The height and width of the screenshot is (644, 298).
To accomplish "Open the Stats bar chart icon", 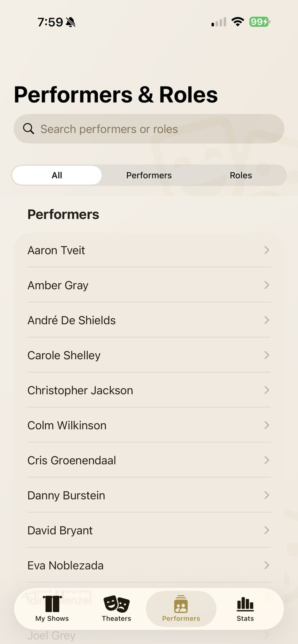I will click(245, 604).
